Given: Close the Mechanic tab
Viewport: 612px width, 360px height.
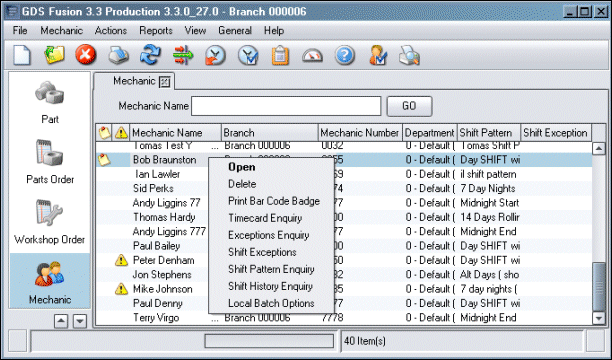Looking at the screenshot, I should tap(165, 82).
